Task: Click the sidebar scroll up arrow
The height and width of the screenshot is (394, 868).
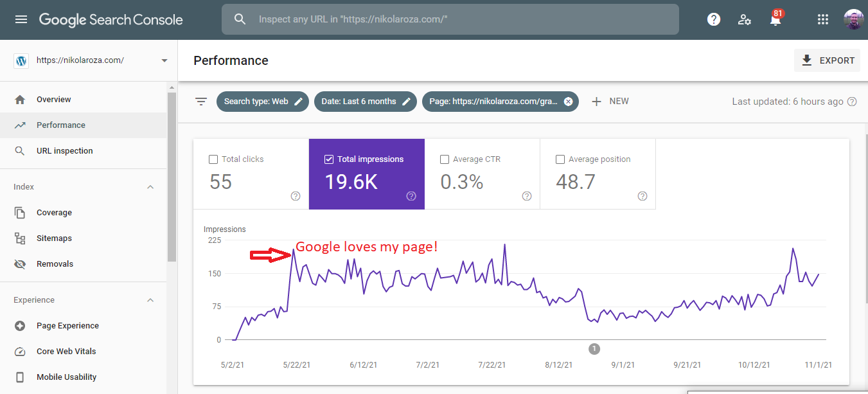Action: (x=172, y=87)
